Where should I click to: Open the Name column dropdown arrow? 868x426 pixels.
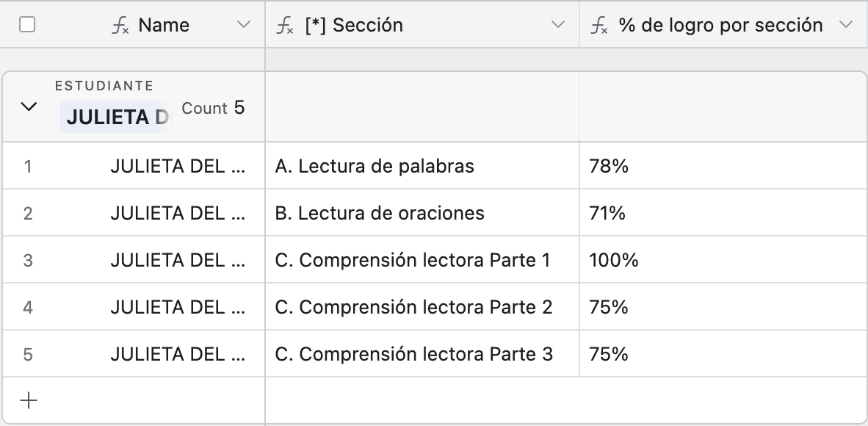[243, 24]
